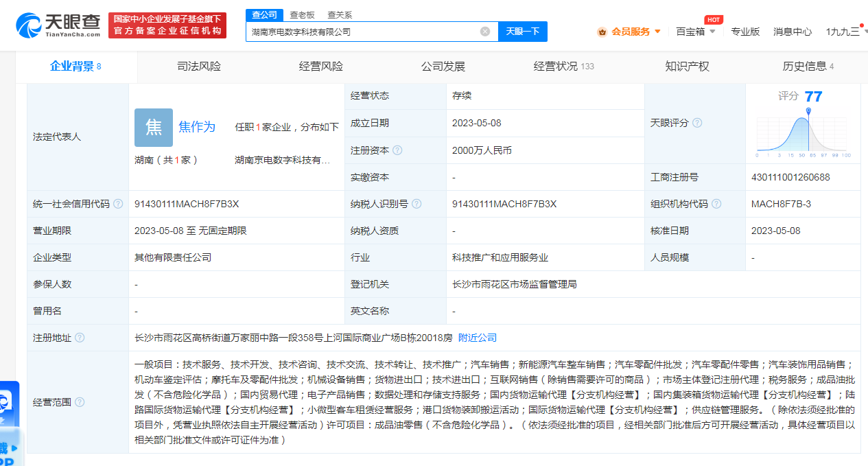Open the 消息中心 link
This screenshot has width=868, height=466.
[x=793, y=32]
